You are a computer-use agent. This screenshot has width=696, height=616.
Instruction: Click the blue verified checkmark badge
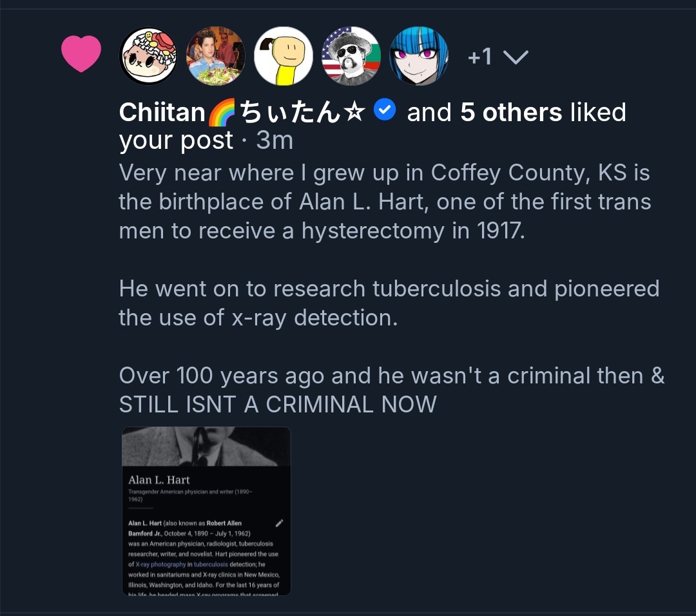pos(385,111)
